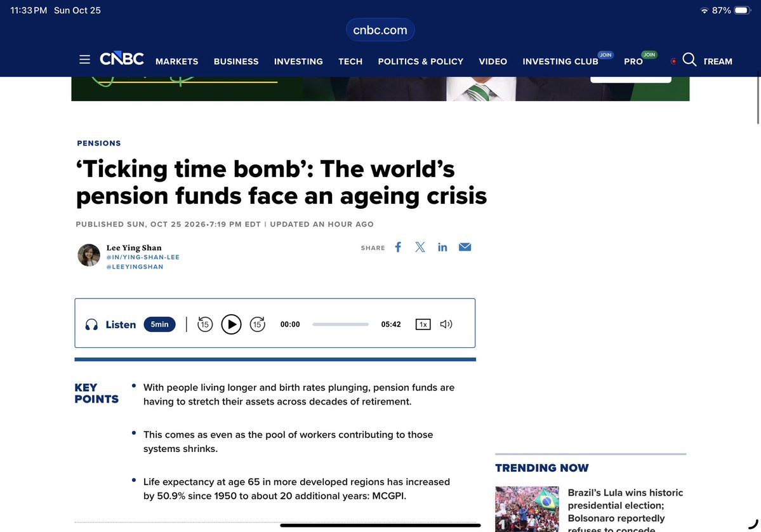Rewind audio 15 seconds
Screen dimensions: 761x532
click(205, 324)
